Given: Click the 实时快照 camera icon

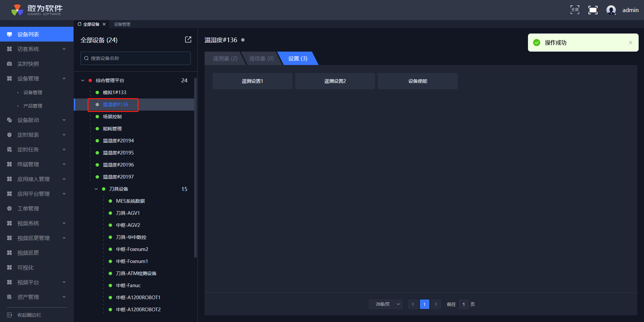Looking at the screenshot, I should (x=9, y=64).
